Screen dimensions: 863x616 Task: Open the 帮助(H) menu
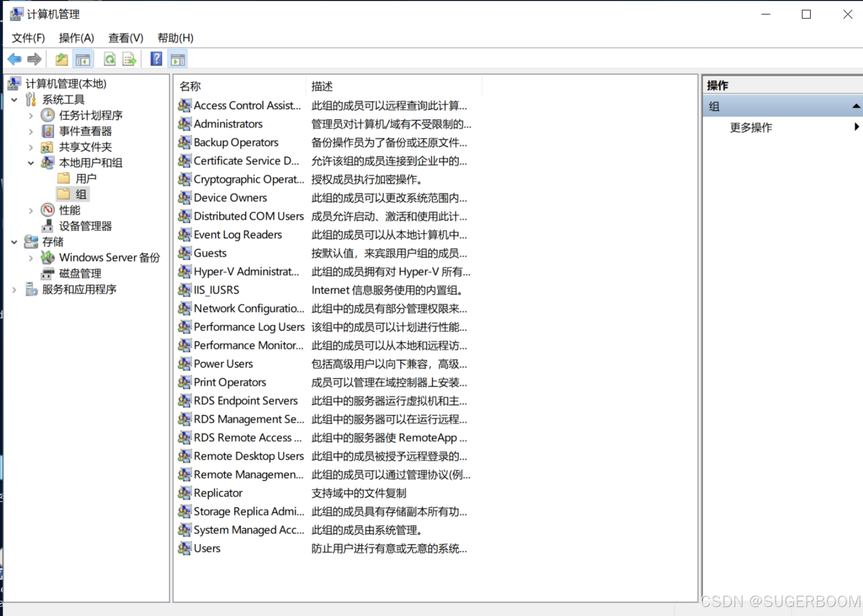click(175, 38)
